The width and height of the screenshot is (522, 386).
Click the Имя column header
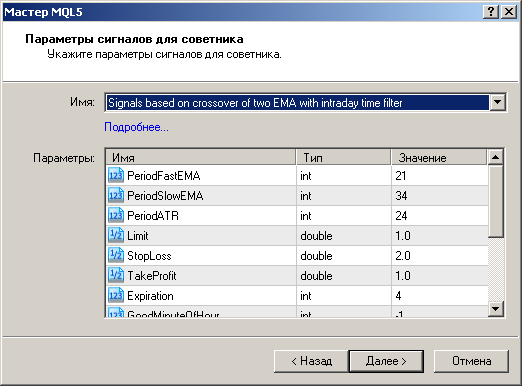coord(201,157)
